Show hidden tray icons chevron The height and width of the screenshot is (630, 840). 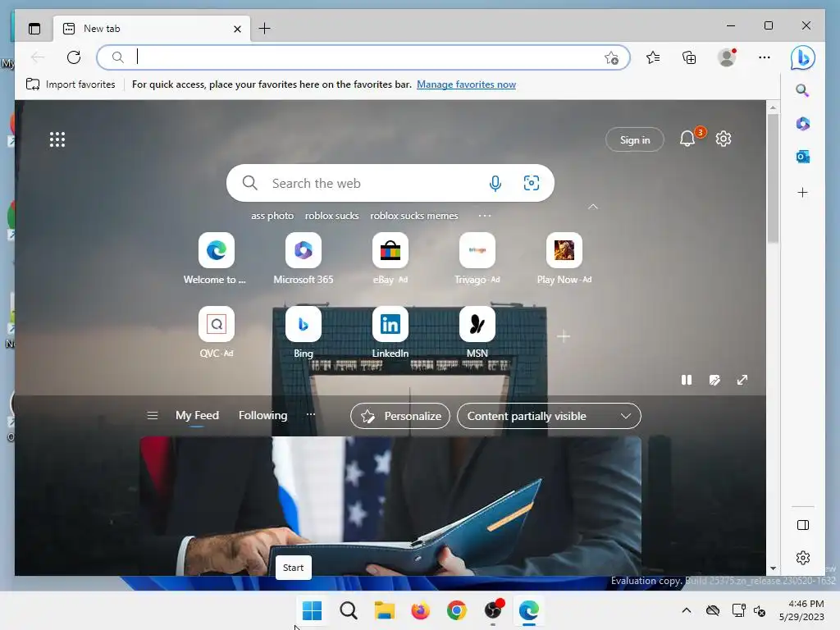(687, 610)
